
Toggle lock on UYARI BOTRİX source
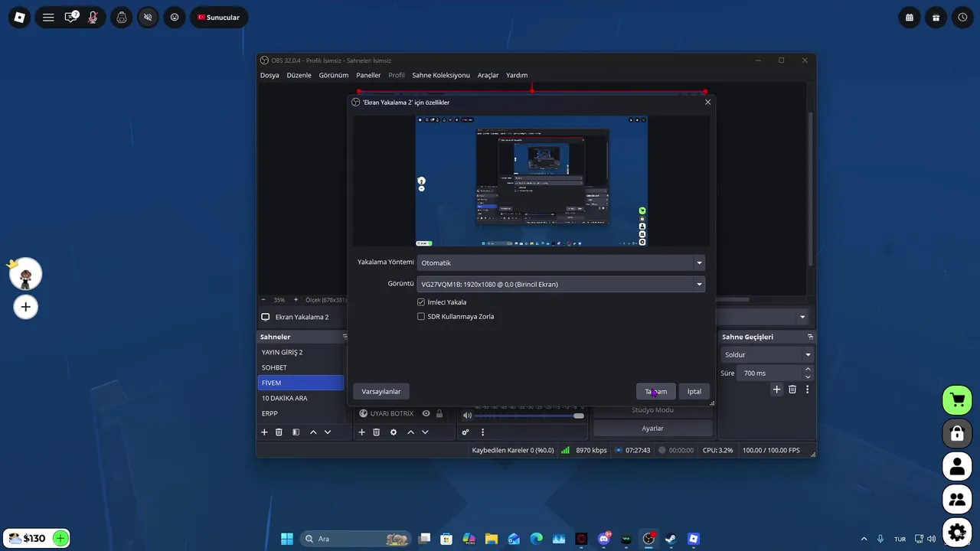439,413
